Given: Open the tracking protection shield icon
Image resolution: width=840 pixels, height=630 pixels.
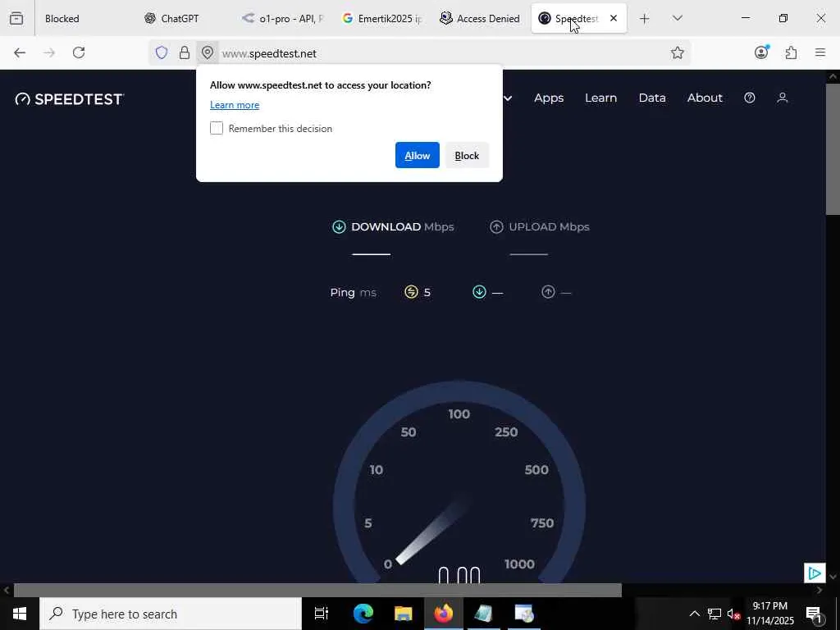Looking at the screenshot, I should [162, 52].
